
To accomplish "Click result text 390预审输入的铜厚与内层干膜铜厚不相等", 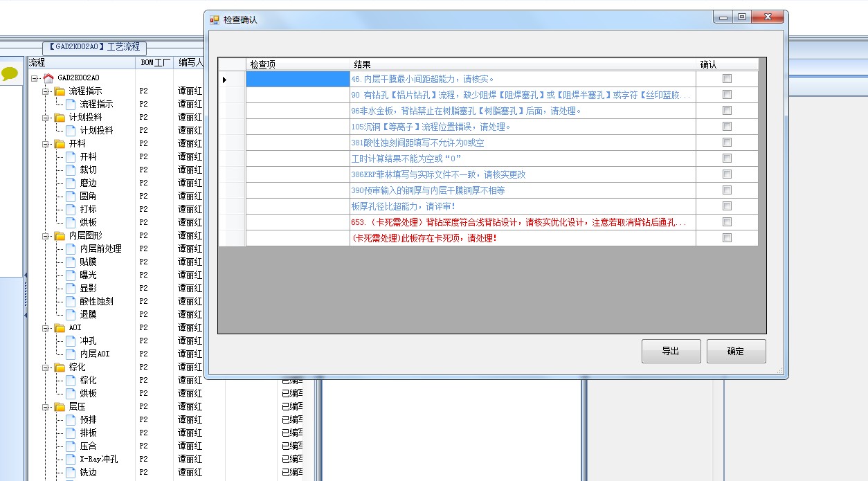I will (428, 190).
